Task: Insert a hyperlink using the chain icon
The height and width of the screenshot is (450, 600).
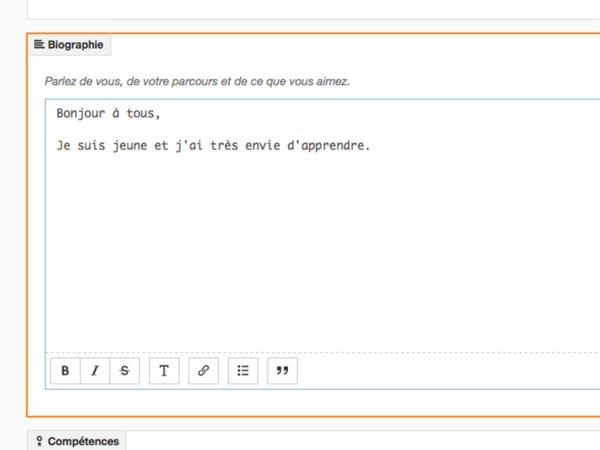Action: [x=203, y=371]
